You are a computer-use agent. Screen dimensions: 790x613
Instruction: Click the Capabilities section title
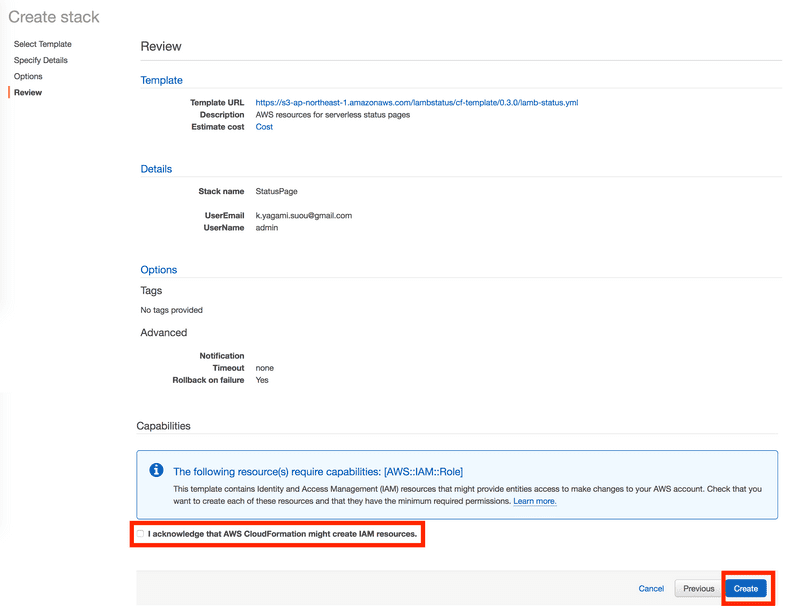(x=163, y=426)
